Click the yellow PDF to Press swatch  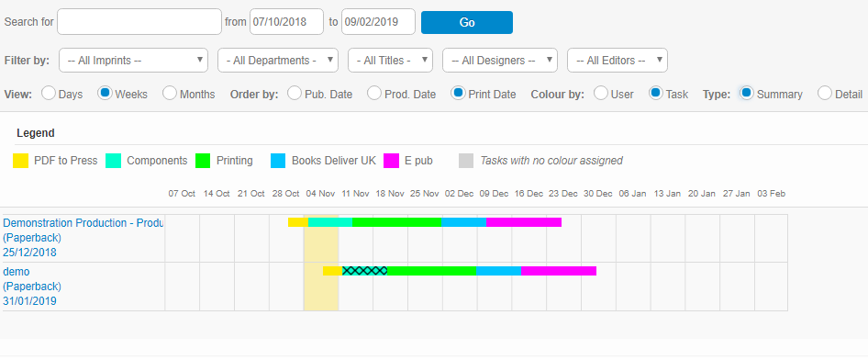coord(20,161)
